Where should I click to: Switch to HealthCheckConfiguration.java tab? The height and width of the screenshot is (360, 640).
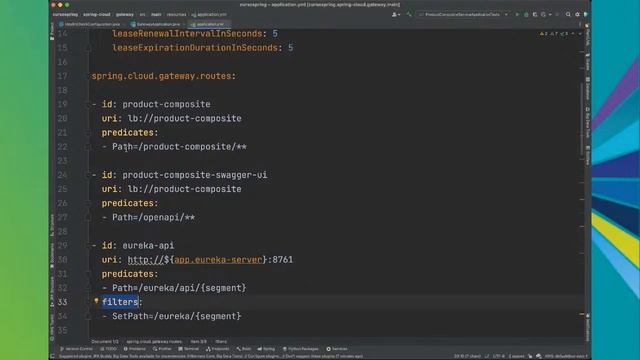tap(90, 24)
